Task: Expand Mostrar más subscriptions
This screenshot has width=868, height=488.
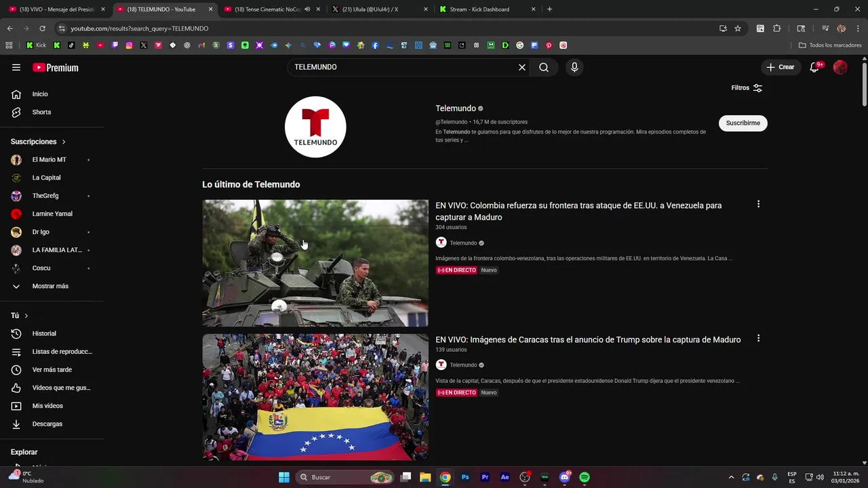Action: click(52, 286)
